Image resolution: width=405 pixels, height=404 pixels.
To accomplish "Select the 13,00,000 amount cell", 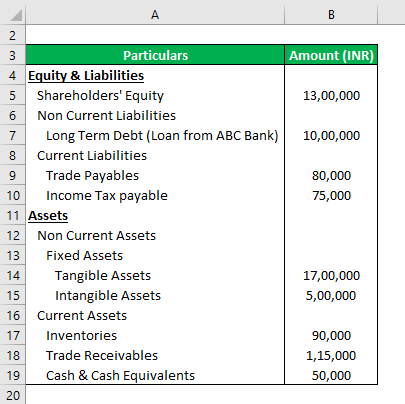I will [x=331, y=95].
